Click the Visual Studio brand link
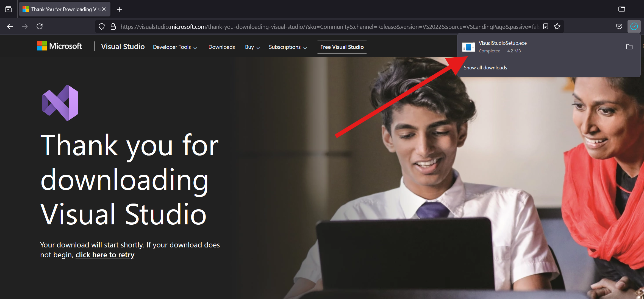Image resolution: width=644 pixels, height=299 pixels. [x=123, y=47]
